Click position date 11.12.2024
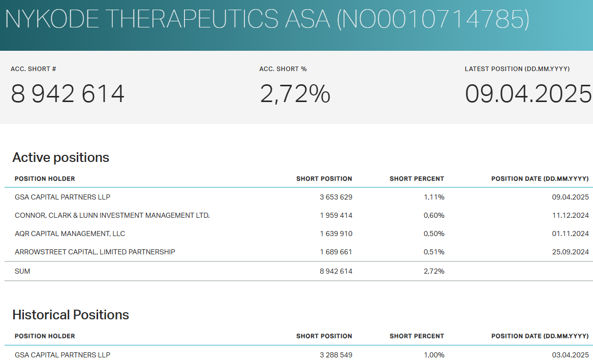 (x=570, y=215)
